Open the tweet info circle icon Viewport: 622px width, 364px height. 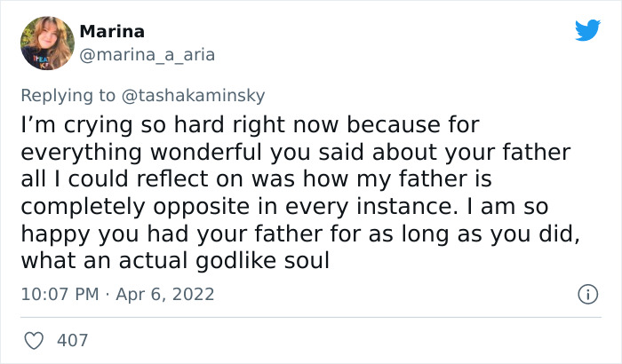click(x=586, y=293)
